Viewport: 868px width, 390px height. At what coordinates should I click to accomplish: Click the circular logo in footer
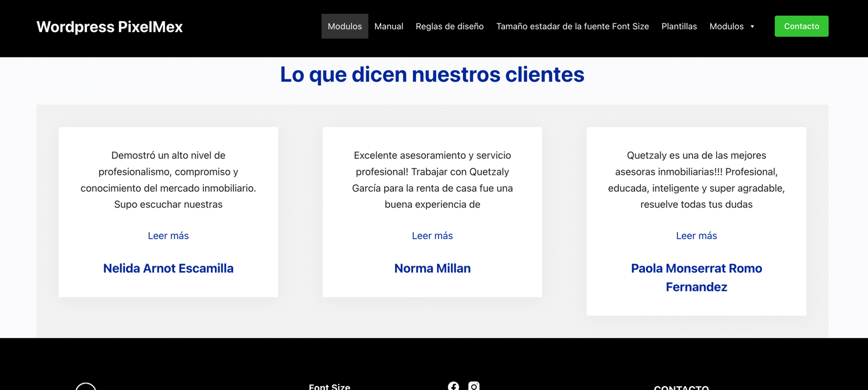tap(86, 387)
